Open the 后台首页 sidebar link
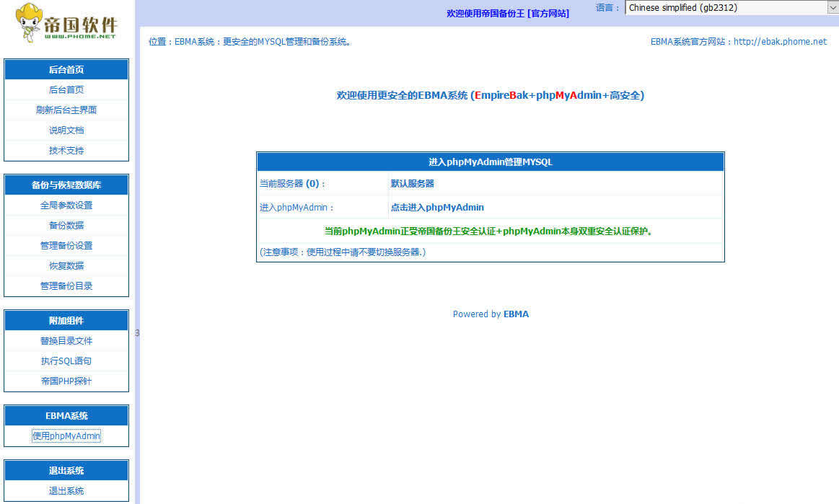 click(x=66, y=90)
